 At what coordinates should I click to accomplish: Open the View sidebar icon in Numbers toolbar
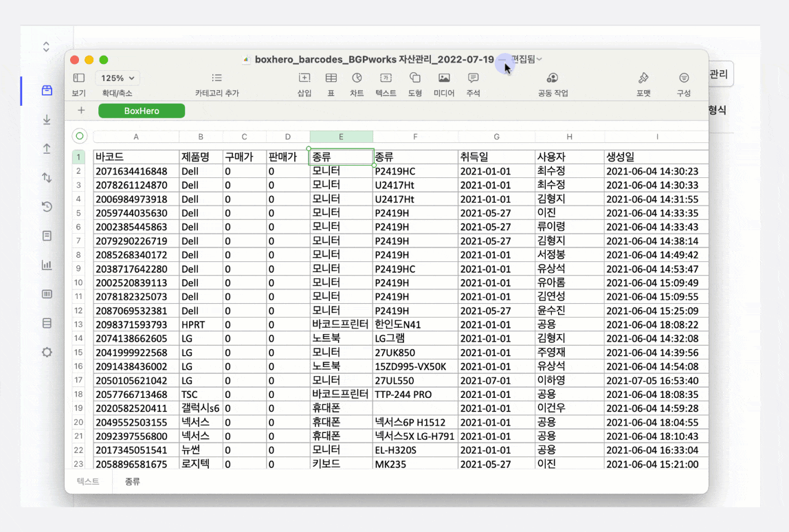[79, 78]
